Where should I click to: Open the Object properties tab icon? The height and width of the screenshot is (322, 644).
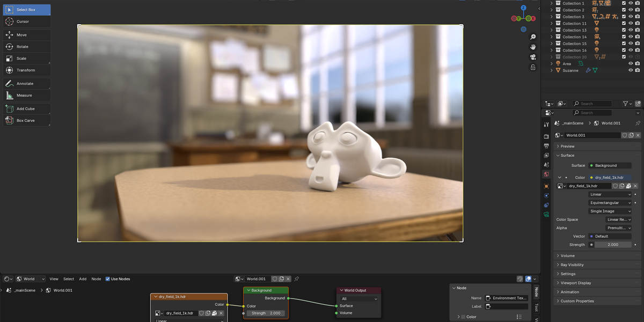546,186
